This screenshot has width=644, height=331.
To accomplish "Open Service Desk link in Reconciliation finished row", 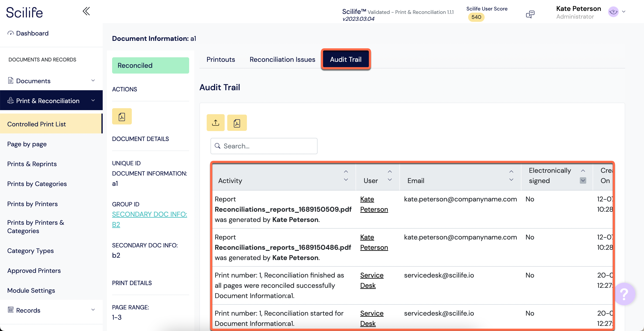I will (371, 280).
